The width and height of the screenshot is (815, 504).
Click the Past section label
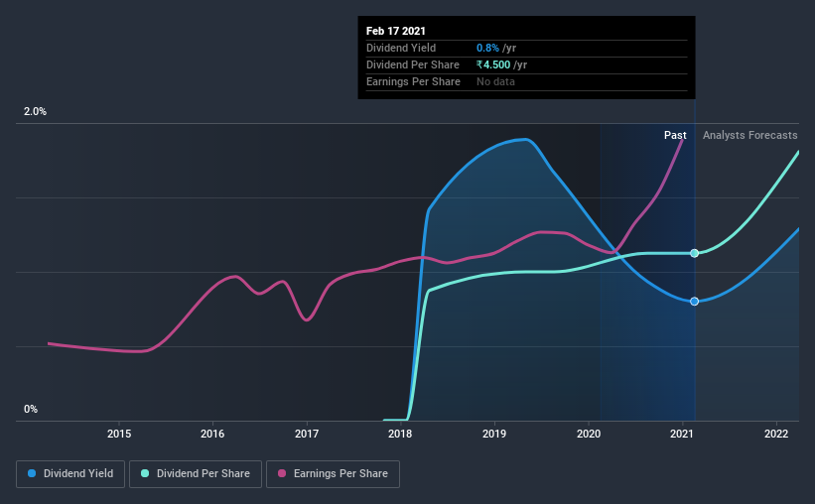[675, 135]
